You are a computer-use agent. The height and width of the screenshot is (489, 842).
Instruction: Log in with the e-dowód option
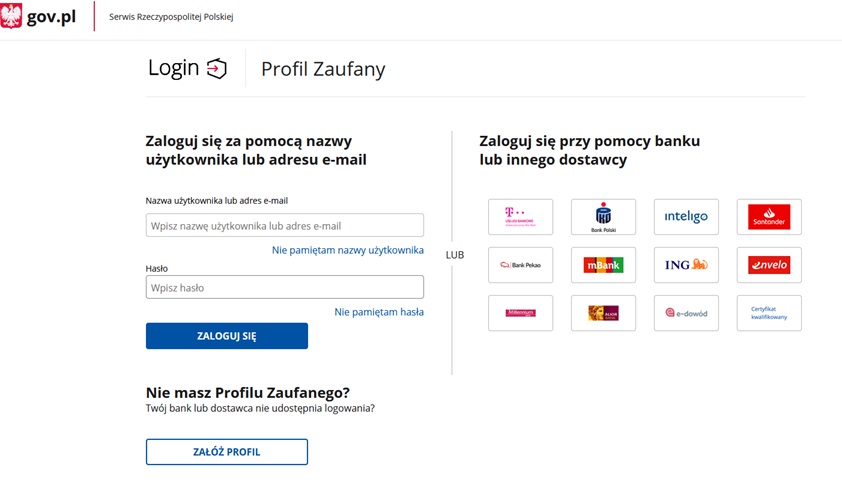click(x=686, y=313)
